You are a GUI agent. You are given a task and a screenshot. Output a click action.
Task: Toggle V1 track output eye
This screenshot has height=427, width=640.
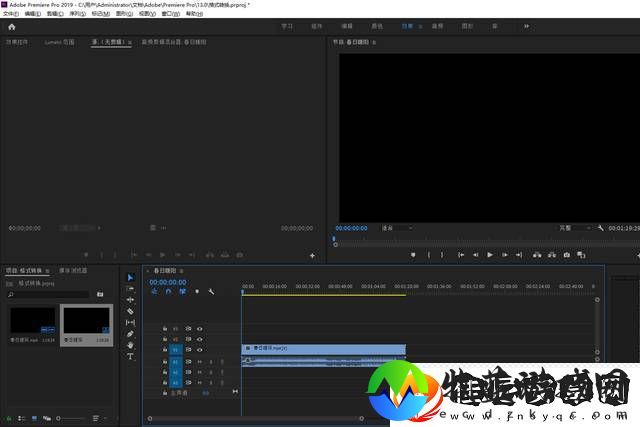click(x=200, y=350)
